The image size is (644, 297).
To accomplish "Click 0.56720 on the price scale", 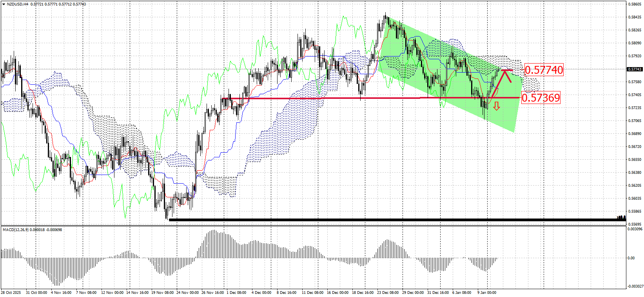I will tap(635, 147).
